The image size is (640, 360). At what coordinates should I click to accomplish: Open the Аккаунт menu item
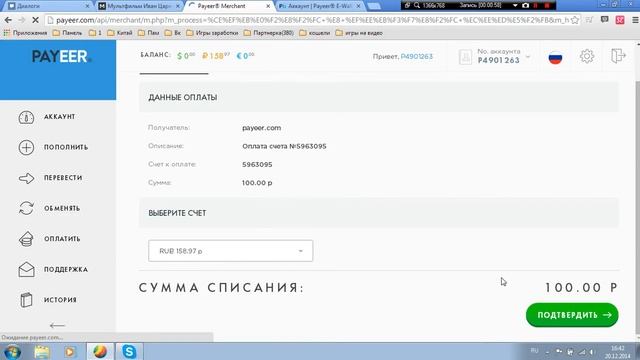pos(60,117)
